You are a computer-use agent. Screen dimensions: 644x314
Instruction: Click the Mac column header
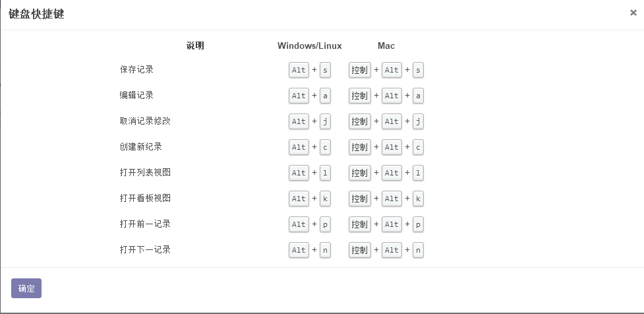coord(386,46)
